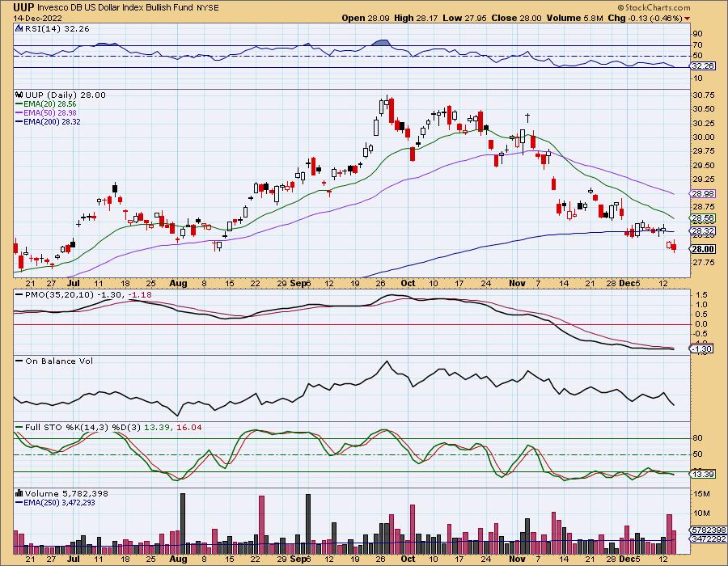Click the 15M volume axis label
Image resolution: width=728 pixels, height=566 pixels.
[701, 494]
